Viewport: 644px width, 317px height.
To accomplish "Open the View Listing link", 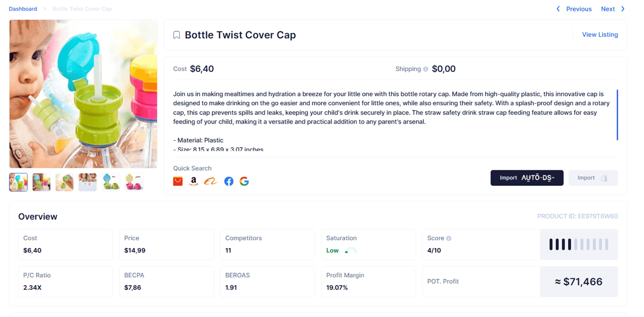I will click(600, 34).
